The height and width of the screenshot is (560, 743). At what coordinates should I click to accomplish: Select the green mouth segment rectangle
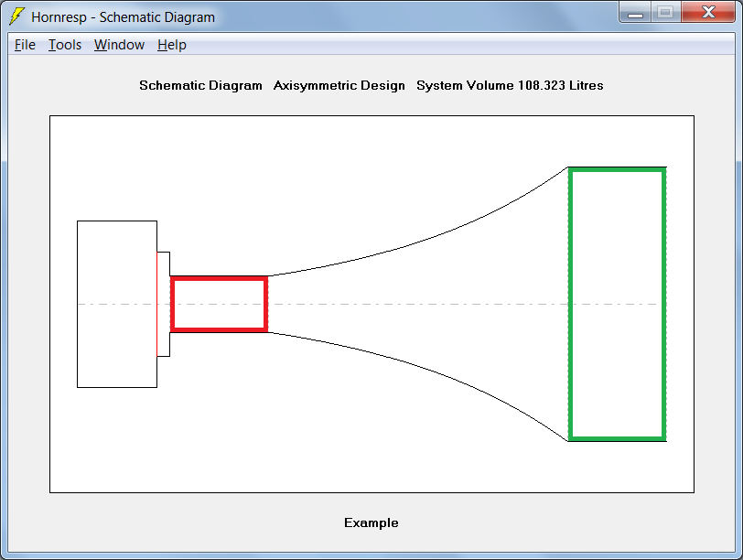(x=617, y=304)
